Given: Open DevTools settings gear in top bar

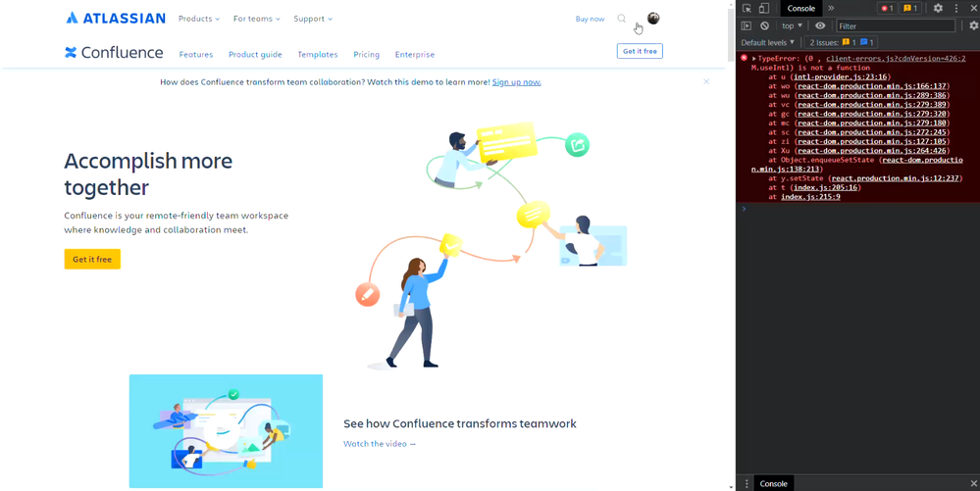Looking at the screenshot, I should tap(938, 8).
